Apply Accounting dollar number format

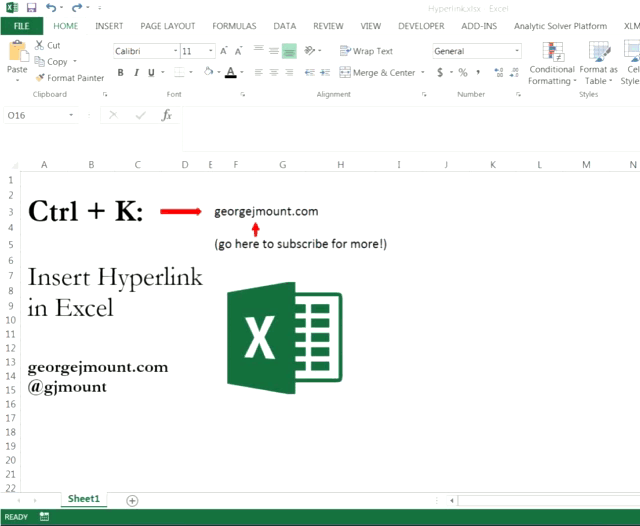[x=440, y=73]
